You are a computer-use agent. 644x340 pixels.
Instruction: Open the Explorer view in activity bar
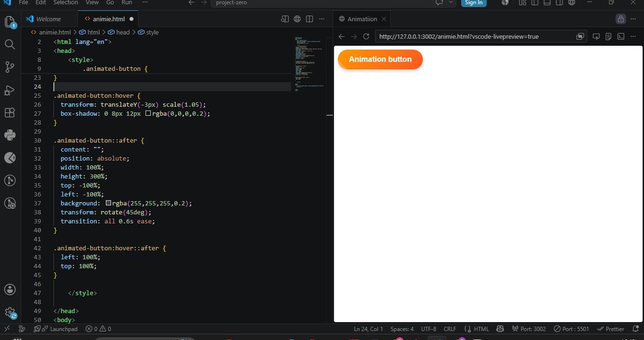[x=10, y=22]
